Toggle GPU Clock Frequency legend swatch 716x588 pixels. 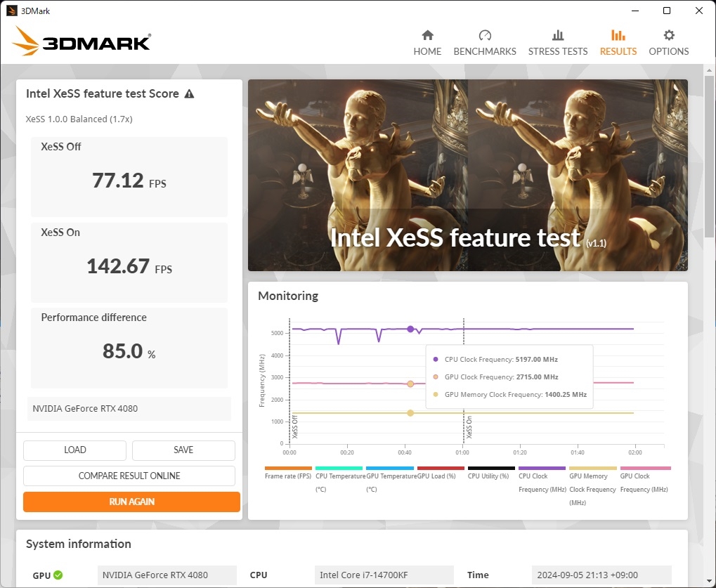646,469
